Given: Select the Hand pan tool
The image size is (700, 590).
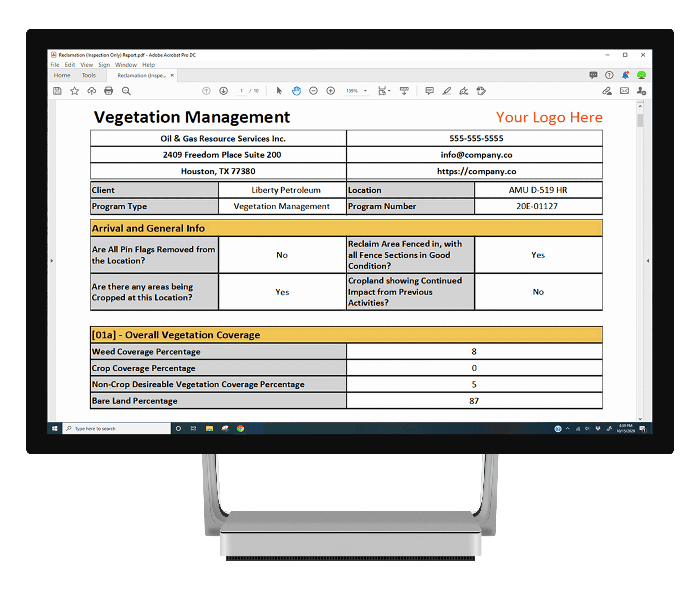Looking at the screenshot, I should tap(296, 91).
